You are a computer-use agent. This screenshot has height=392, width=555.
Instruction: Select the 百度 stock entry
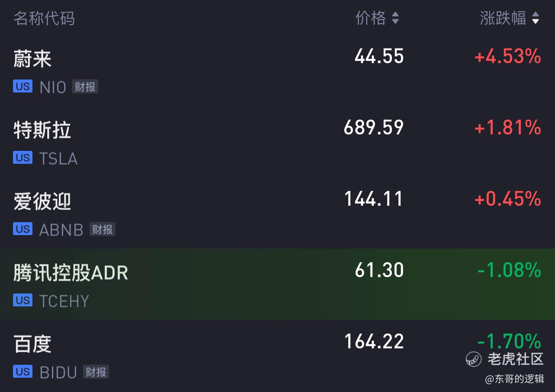click(x=277, y=355)
